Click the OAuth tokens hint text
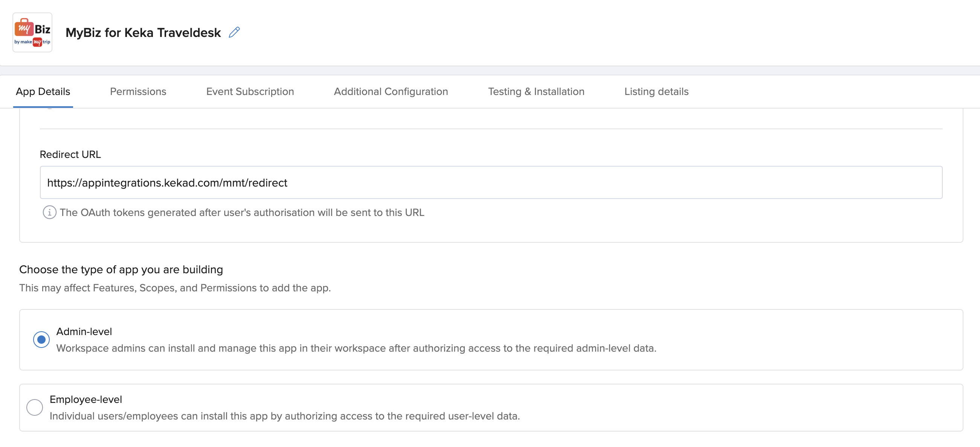The width and height of the screenshot is (980, 447). pyautogui.click(x=242, y=213)
